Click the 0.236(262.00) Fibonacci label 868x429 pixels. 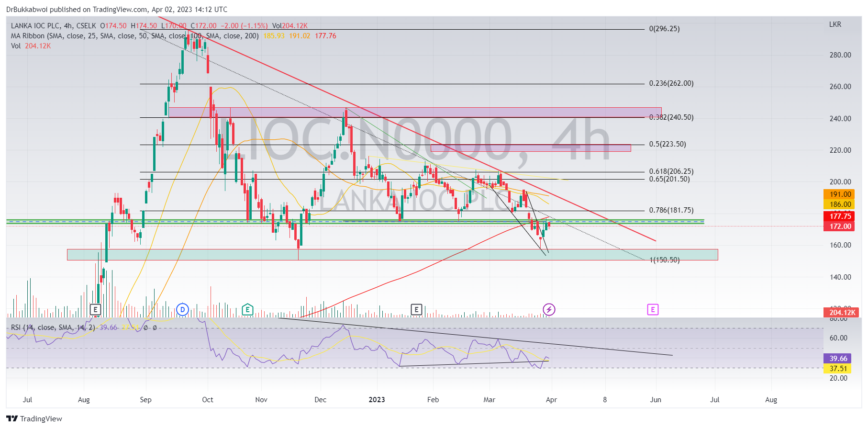click(x=671, y=83)
